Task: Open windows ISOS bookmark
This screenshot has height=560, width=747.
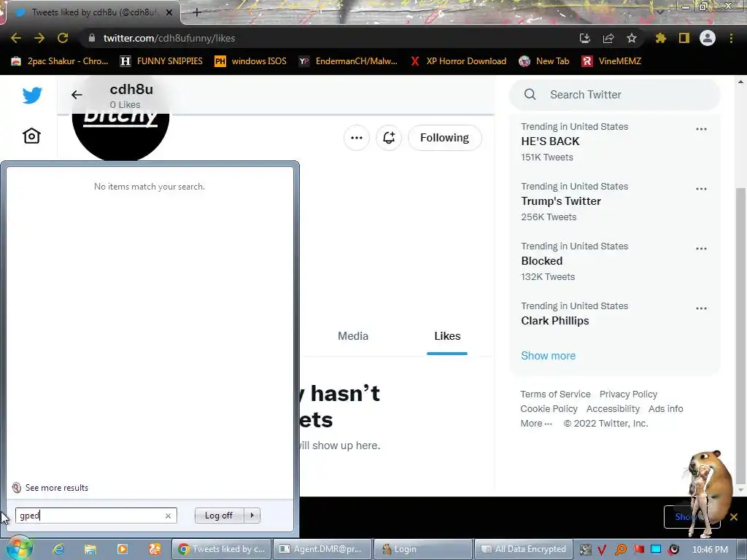Action: tap(250, 61)
